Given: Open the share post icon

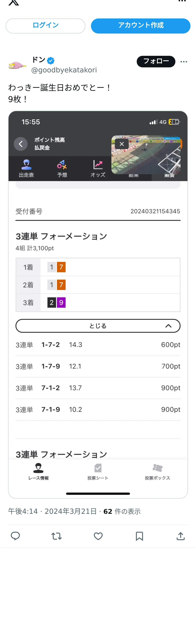Looking at the screenshot, I should pos(180,536).
